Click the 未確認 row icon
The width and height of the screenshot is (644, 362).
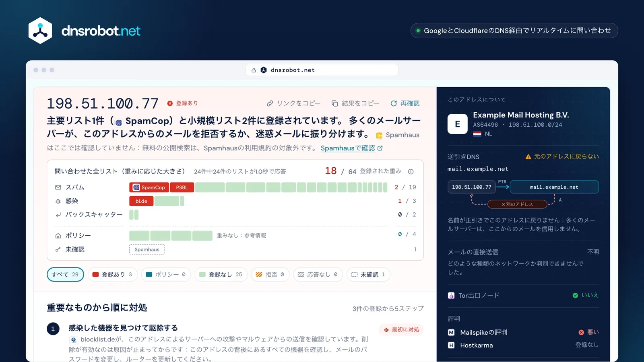pos(58,249)
